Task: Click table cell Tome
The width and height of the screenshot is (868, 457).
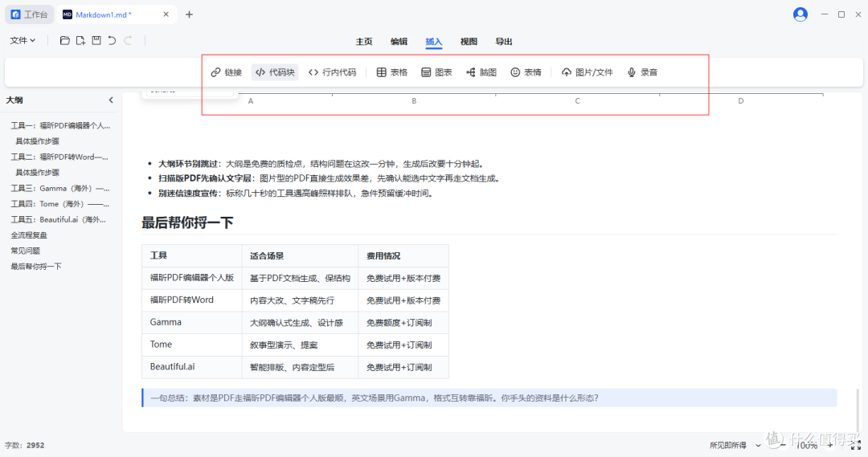Action: tap(191, 344)
